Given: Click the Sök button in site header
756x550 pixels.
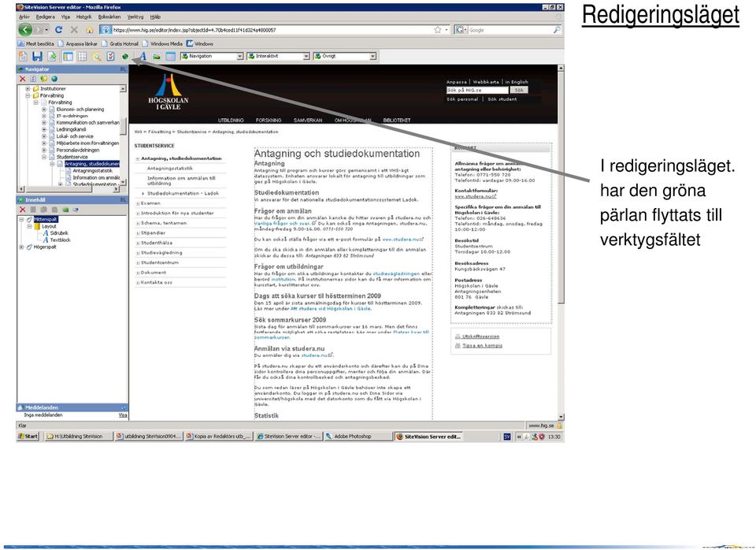Looking at the screenshot, I should pyautogui.click(x=519, y=90).
